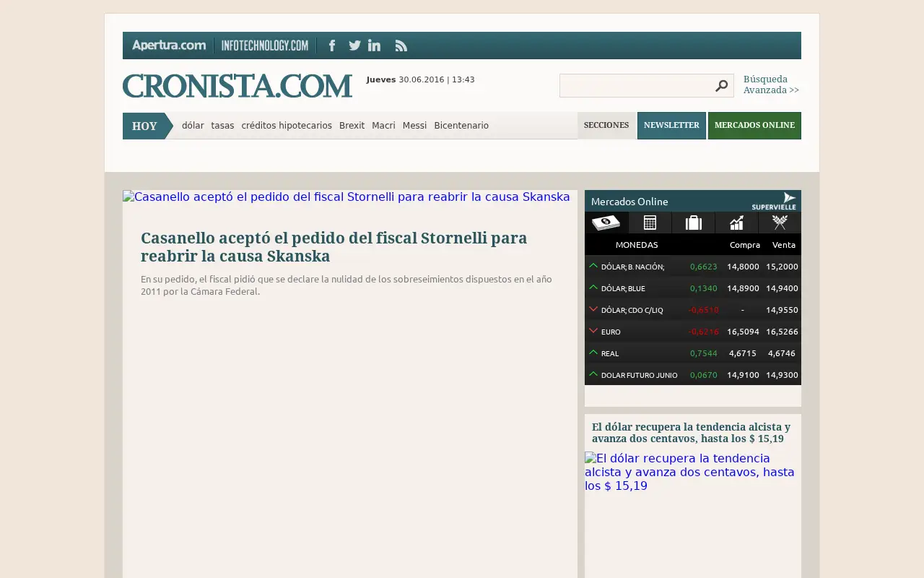Open dólar tendencia alcista image link
The width and height of the screenshot is (924, 578).
pos(689,472)
